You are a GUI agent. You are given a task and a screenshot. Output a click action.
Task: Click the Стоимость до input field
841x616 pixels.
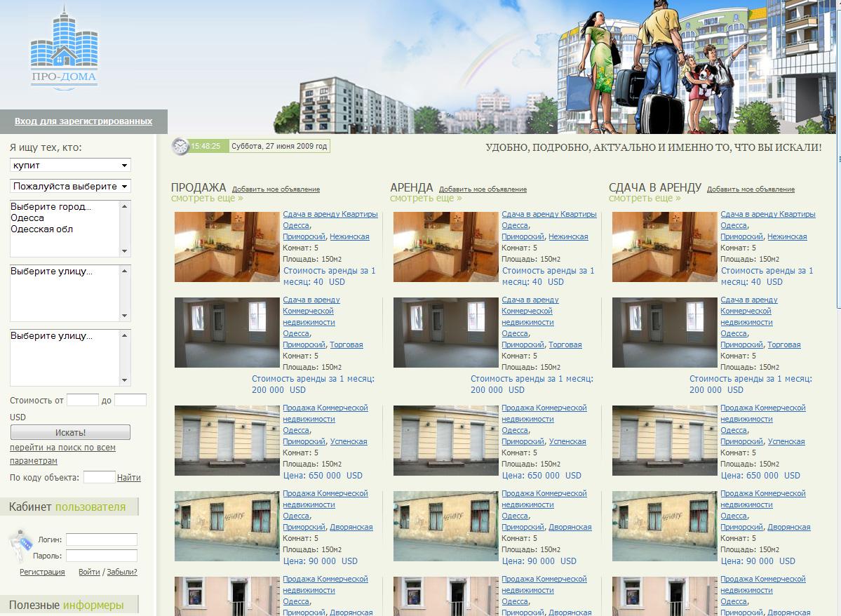[x=130, y=401]
